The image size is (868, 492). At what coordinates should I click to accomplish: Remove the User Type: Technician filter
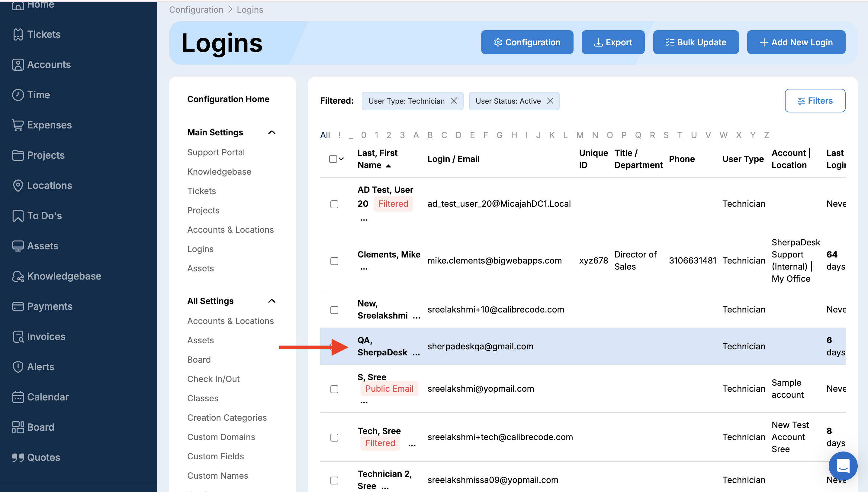pyautogui.click(x=454, y=101)
